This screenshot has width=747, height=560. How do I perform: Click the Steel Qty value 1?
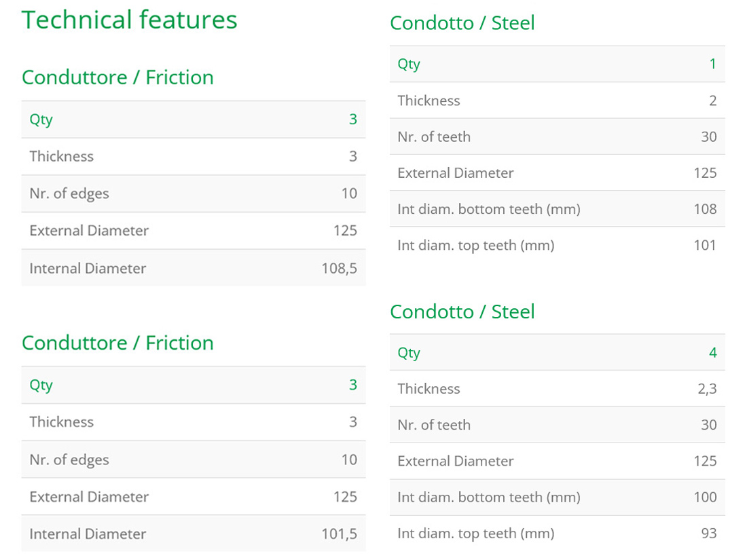point(712,64)
